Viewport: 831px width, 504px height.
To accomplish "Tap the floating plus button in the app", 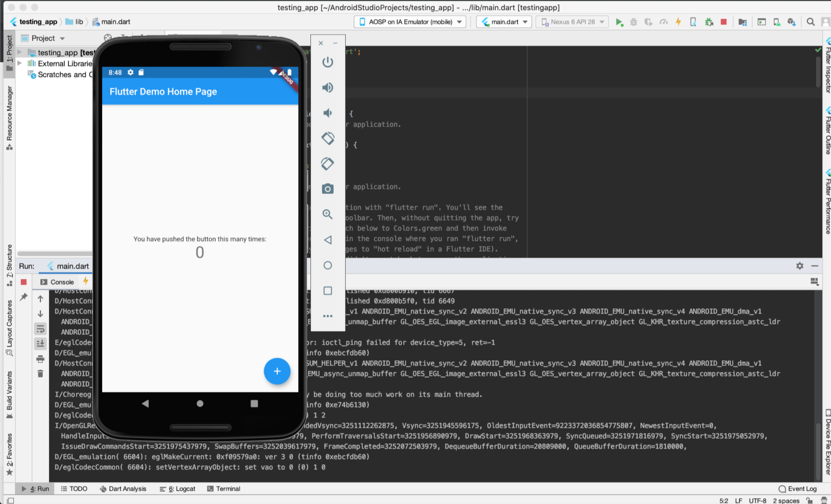I will [x=277, y=371].
